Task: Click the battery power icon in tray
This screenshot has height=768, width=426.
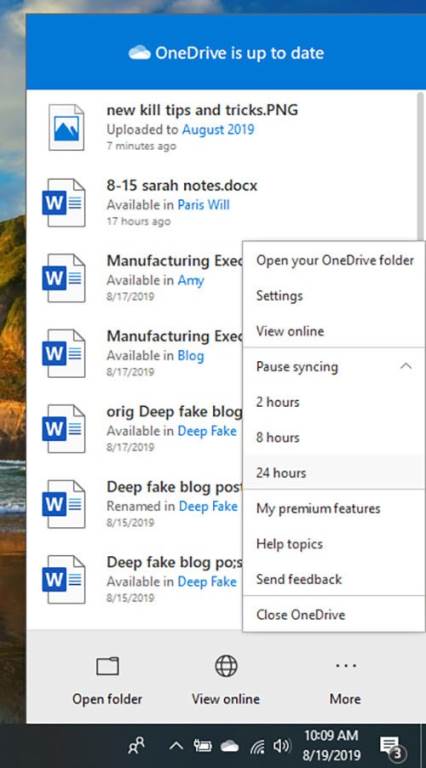Action: click(x=202, y=746)
